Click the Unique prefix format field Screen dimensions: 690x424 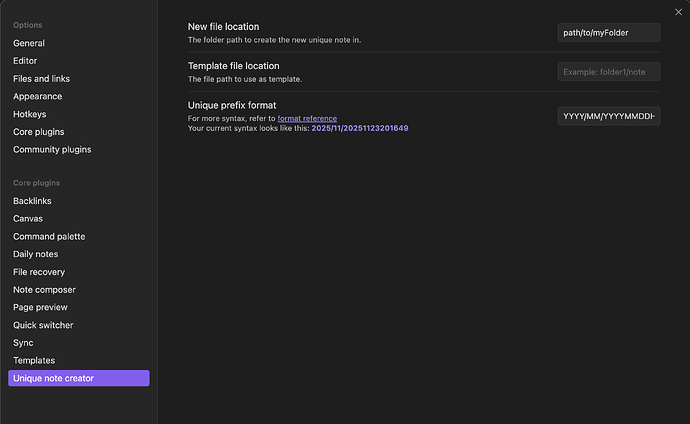point(608,116)
